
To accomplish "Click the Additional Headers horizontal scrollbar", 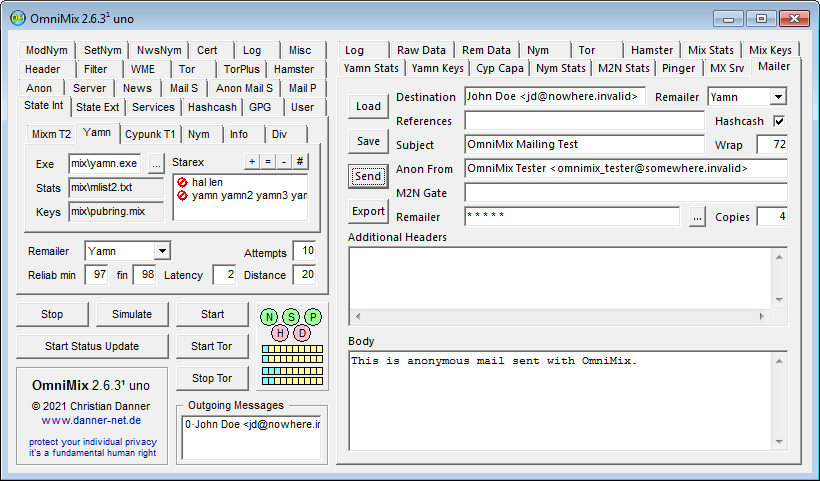I will [560, 316].
